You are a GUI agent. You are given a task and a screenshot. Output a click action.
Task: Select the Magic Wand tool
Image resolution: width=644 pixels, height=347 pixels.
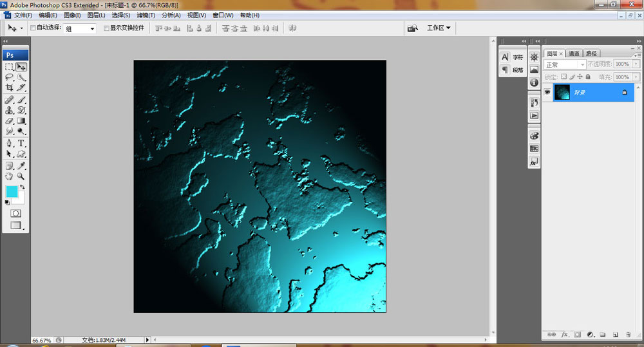click(x=21, y=77)
